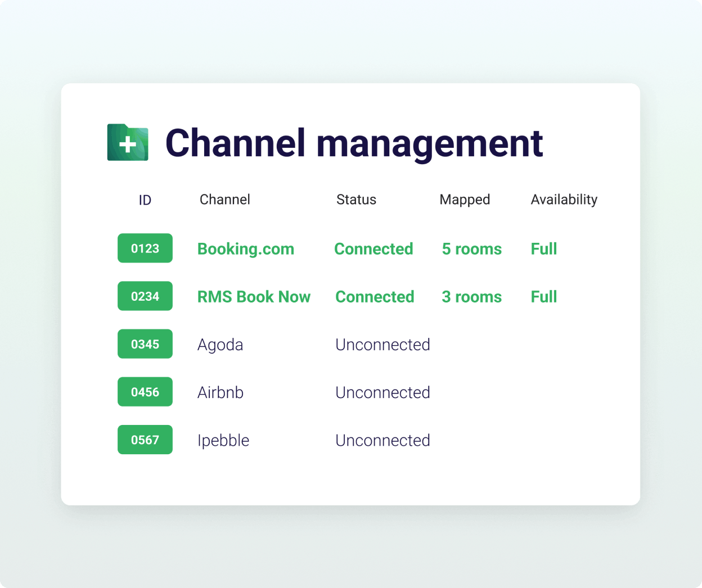Open the Booking.com channel

pyautogui.click(x=246, y=249)
